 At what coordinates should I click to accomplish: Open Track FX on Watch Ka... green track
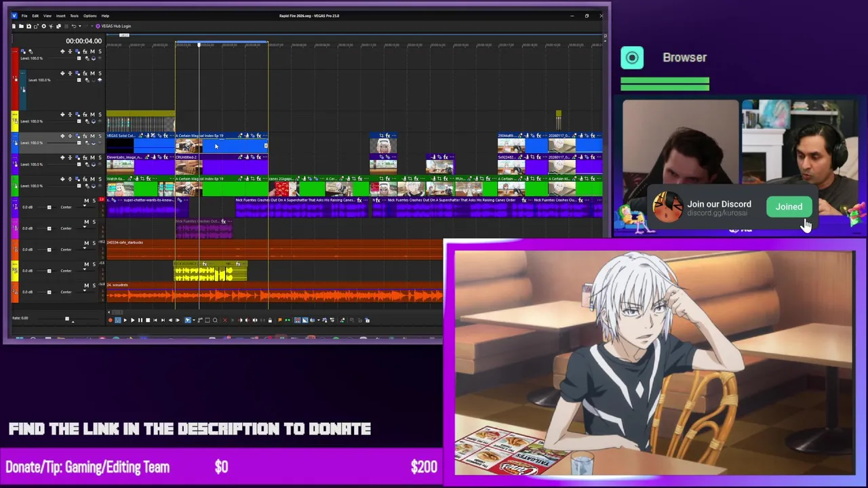tap(85, 179)
